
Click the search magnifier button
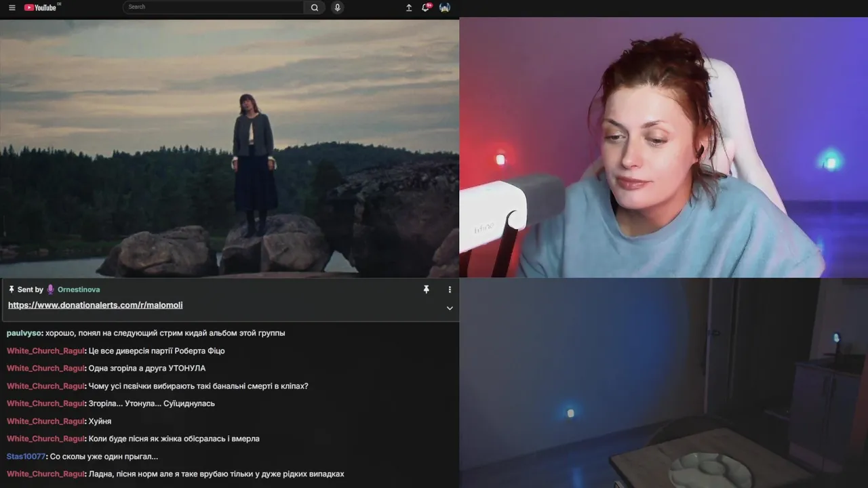[x=315, y=7]
